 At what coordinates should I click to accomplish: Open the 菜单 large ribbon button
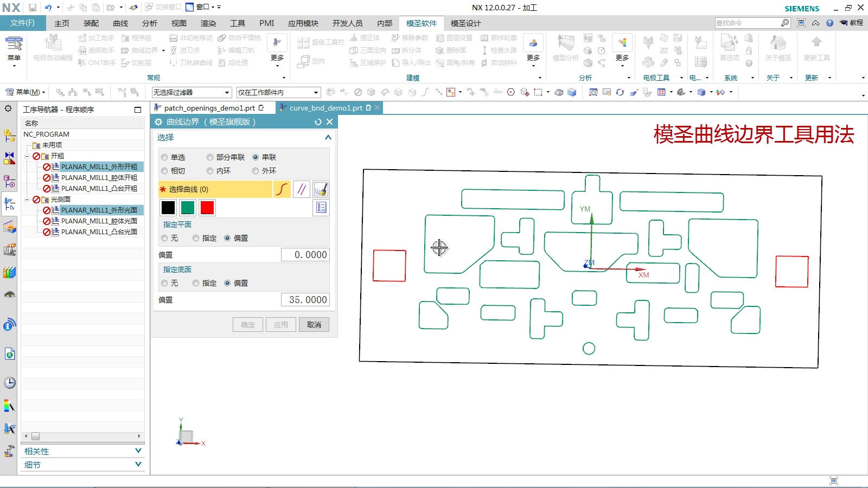pyautogui.click(x=14, y=52)
